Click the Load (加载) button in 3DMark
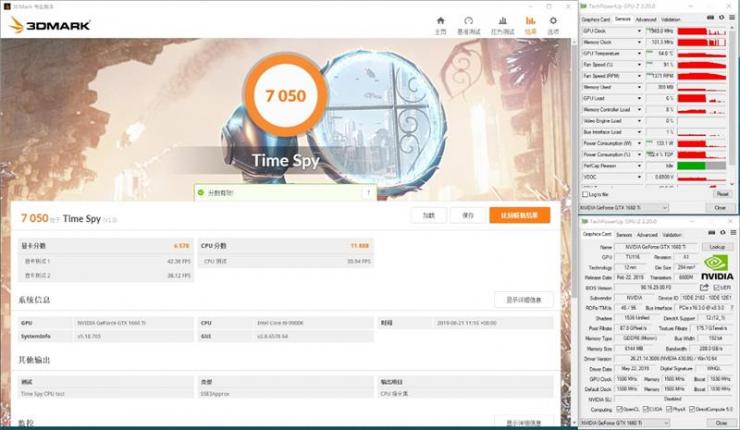This screenshot has width=740, height=430. click(x=429, y=215)
